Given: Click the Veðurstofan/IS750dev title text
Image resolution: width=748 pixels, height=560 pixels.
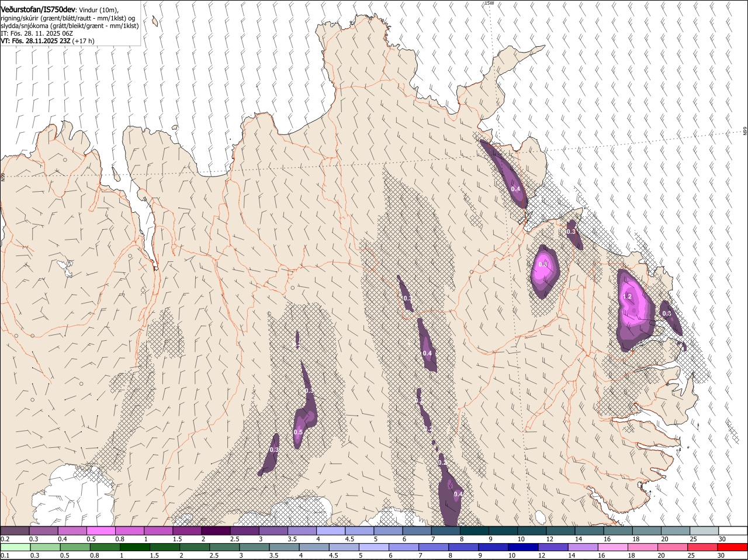Looking at the screenshot, I should [x=38, y=9].
